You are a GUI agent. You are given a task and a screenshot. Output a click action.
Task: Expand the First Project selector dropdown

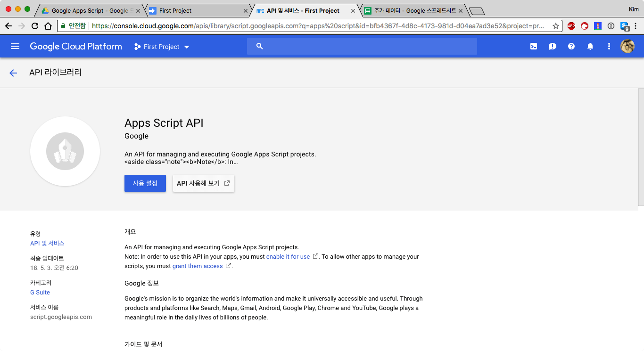pyautogui.click(x=162, y=47)
